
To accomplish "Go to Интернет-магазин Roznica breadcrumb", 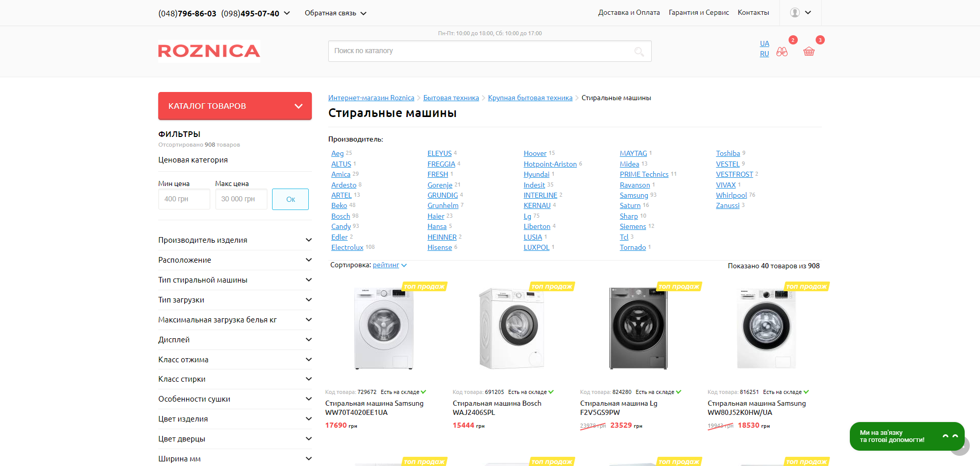I will point(371,98).
